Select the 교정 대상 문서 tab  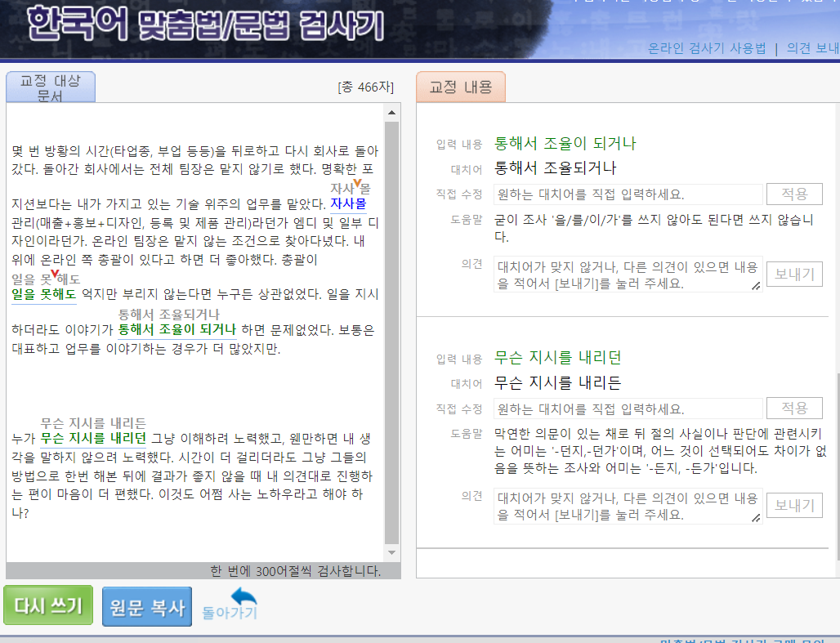click(x=51, y=87)
